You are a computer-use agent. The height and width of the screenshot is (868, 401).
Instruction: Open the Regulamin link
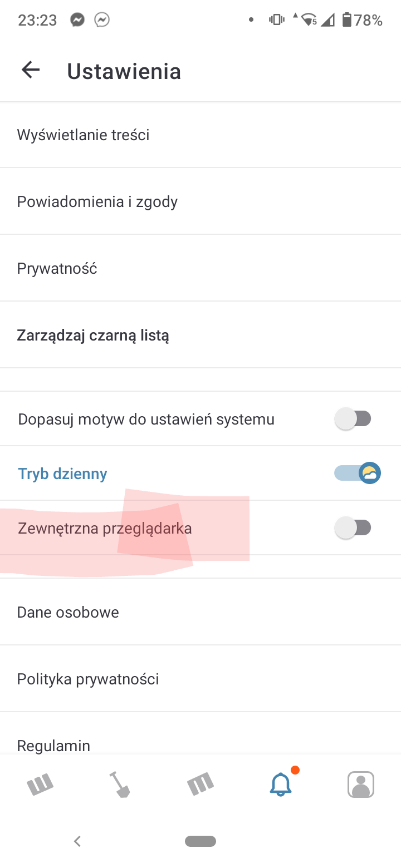coord(53,745)
